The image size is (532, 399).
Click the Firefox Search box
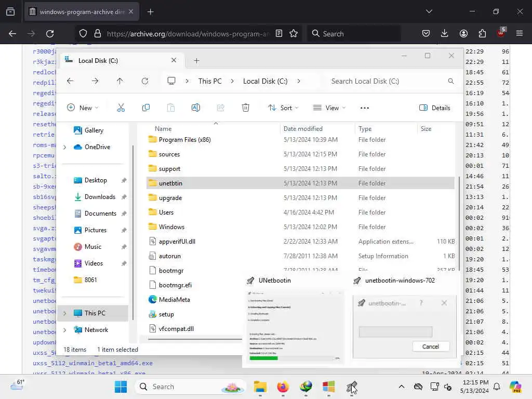point(354,34)
